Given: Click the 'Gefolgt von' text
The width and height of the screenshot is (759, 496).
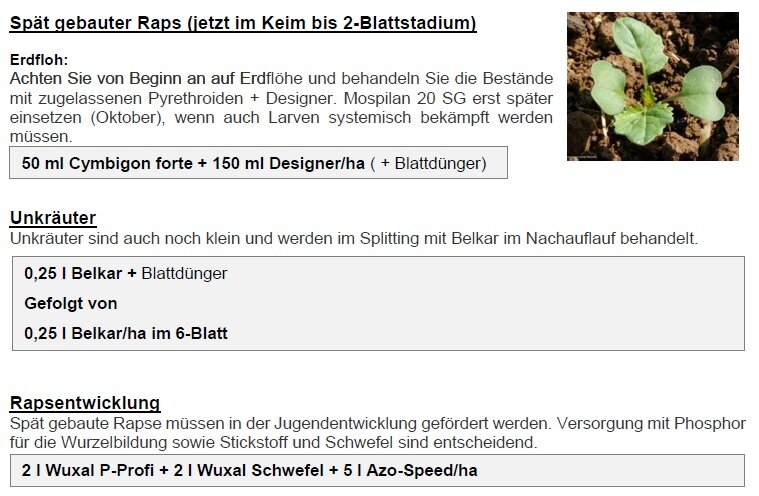Looking at the screenshot, I should pos(71,303).
